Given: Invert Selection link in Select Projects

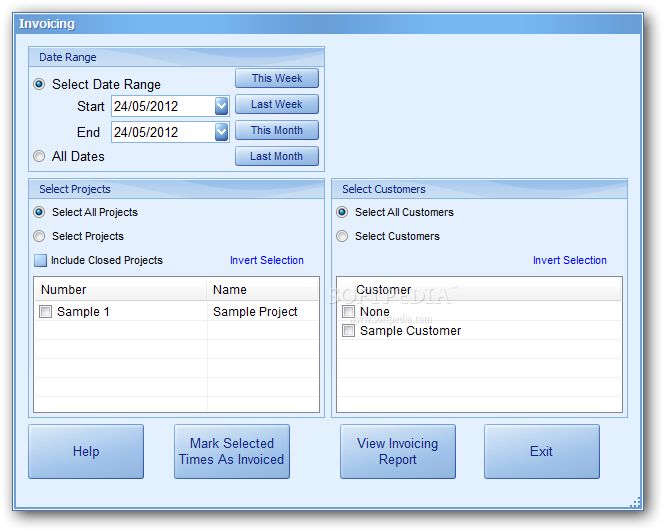Looking at the screenshot, I should coord(267,260).
